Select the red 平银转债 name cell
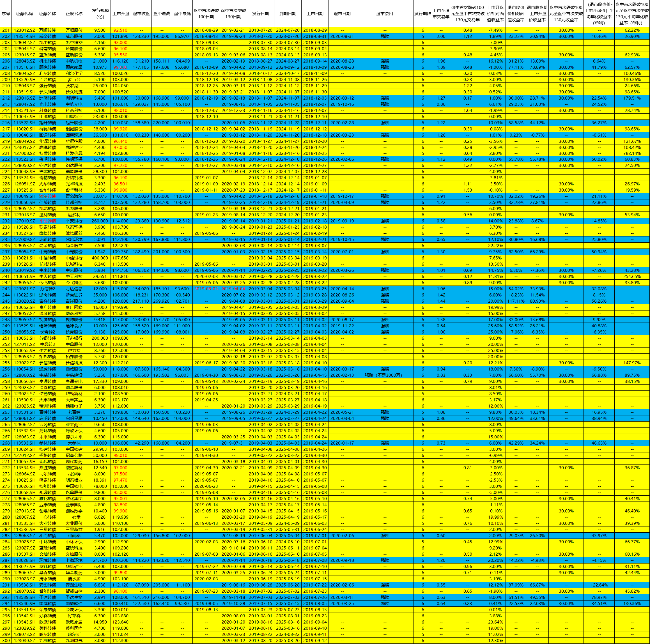This screenshot has height=644, width=650. coord(47,221)
